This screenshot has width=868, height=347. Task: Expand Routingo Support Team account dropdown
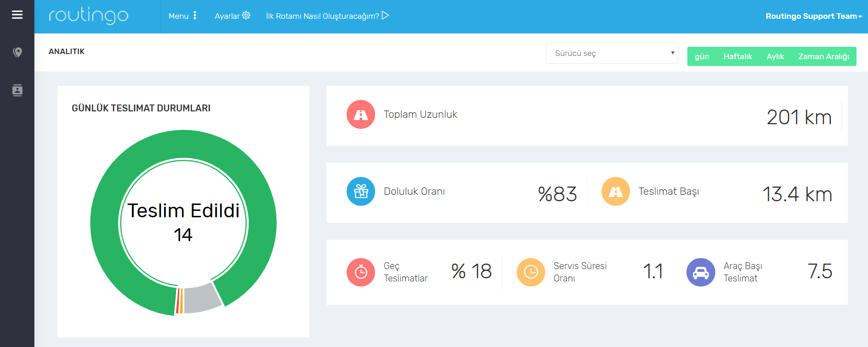pyautogui.click(x=814, y=16)
